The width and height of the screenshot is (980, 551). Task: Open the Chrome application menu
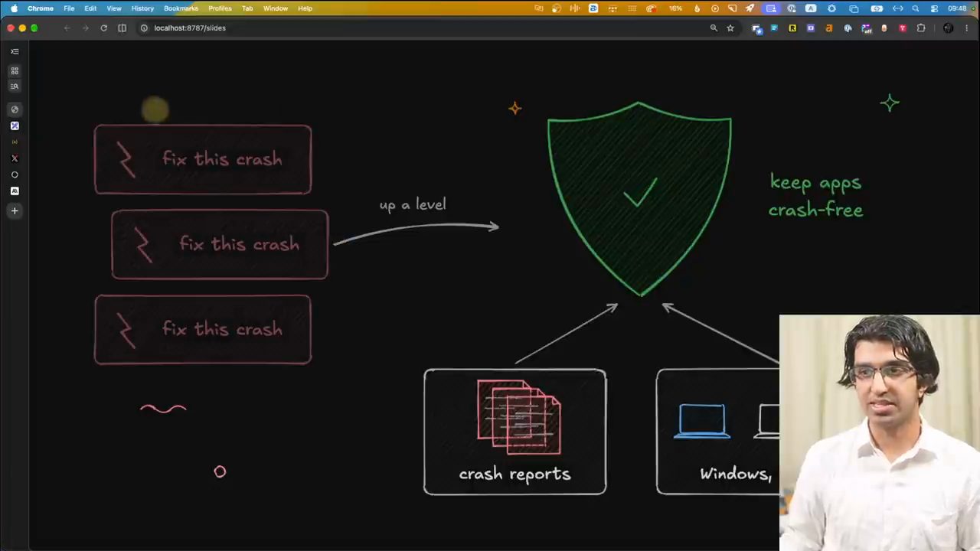(x=41, y=8)
